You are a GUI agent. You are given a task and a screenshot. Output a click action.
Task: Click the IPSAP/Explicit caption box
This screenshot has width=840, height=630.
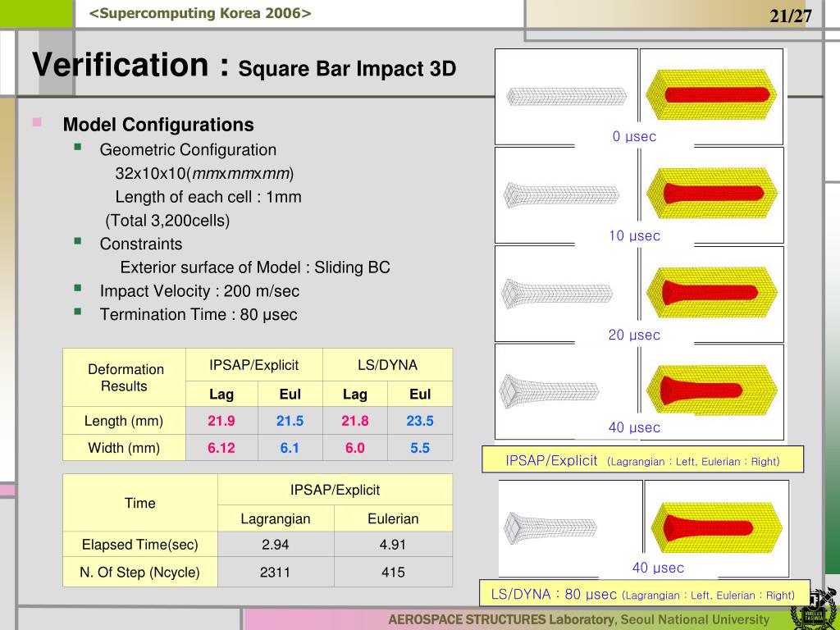coord(642,459)
